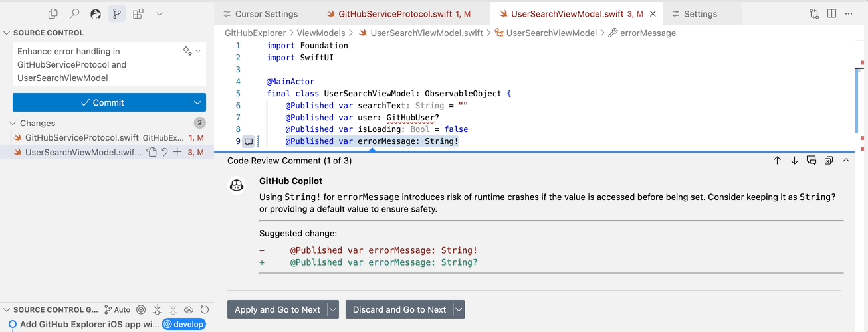Close the UserSearchViewModel.swift tab
Screen dimensions: 868x332
pyautogui.click(x=652, y=13)
